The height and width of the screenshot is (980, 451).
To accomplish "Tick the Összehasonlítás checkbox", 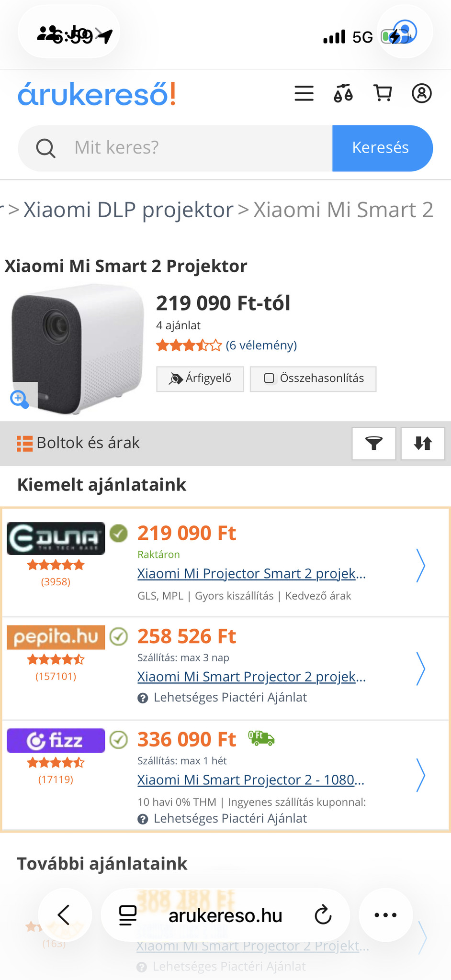I will [x=270, y=379].
